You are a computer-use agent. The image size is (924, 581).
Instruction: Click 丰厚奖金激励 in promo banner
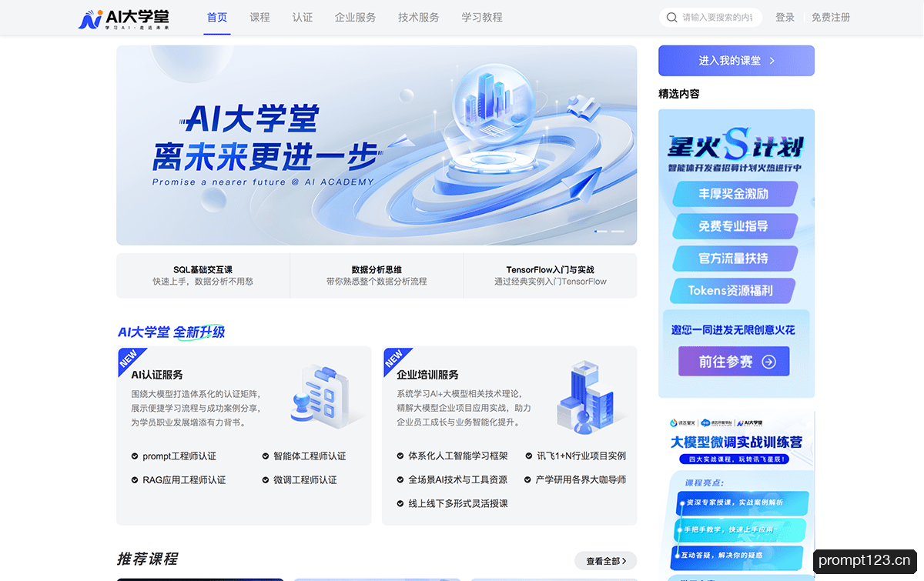click(x=734, y=194)
